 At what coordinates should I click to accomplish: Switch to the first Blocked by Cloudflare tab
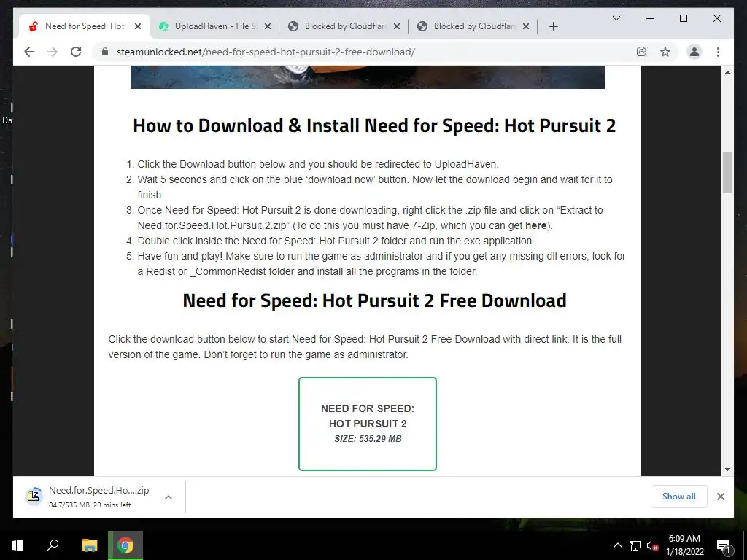coord(344,26)
